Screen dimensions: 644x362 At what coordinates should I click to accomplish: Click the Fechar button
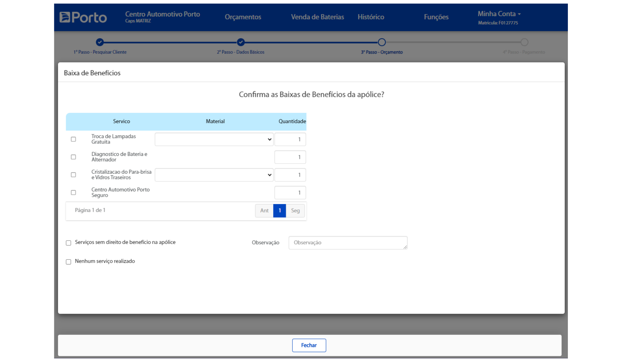(x=309, y=345)
